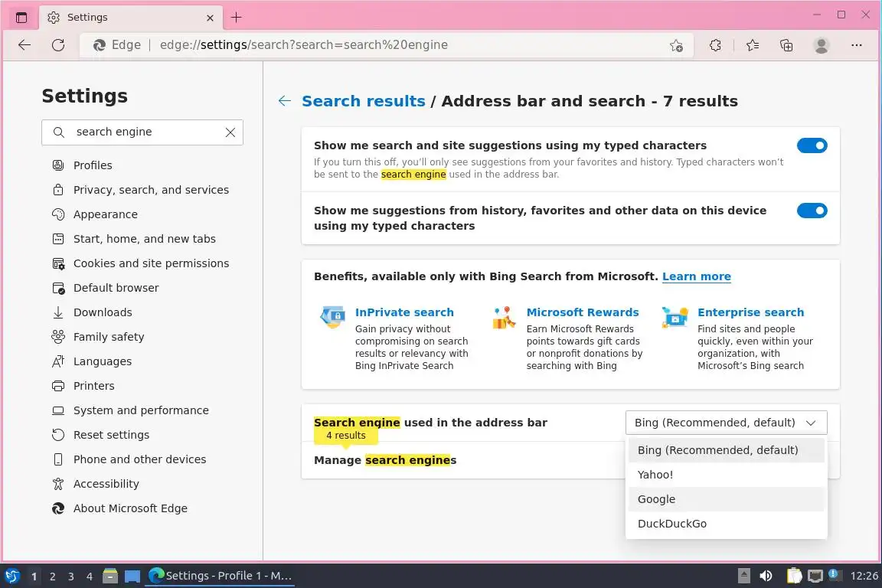Image resolution: width=882 pixels, height=588 pixels.
Task: Open Privacy, search, and services
Action: tap(142, 190)
